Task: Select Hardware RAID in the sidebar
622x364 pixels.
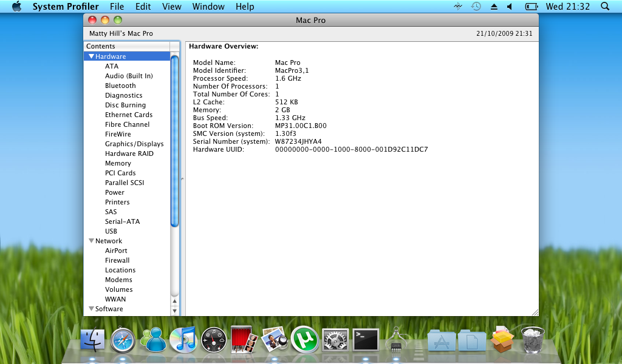Action: [129, 153]
